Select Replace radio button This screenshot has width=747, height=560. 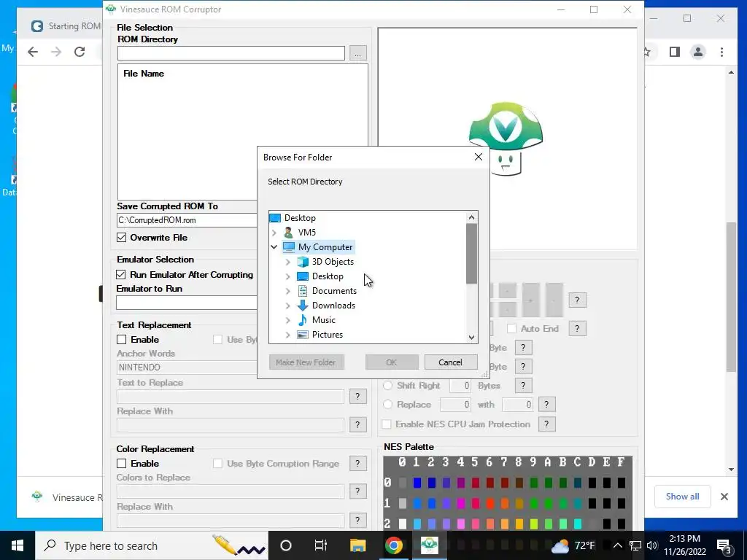pyautogui.click(x=388, y=404)
